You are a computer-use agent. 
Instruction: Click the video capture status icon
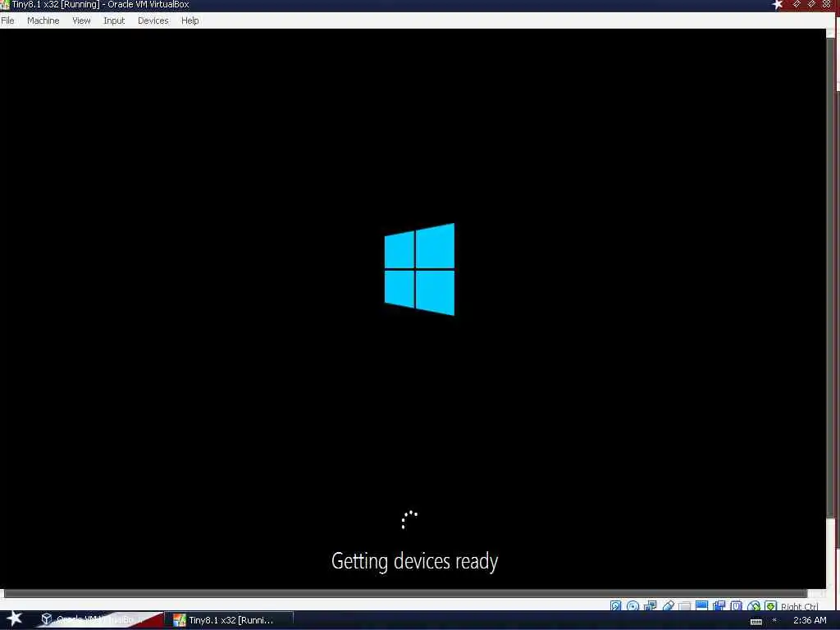pos(719,606)
